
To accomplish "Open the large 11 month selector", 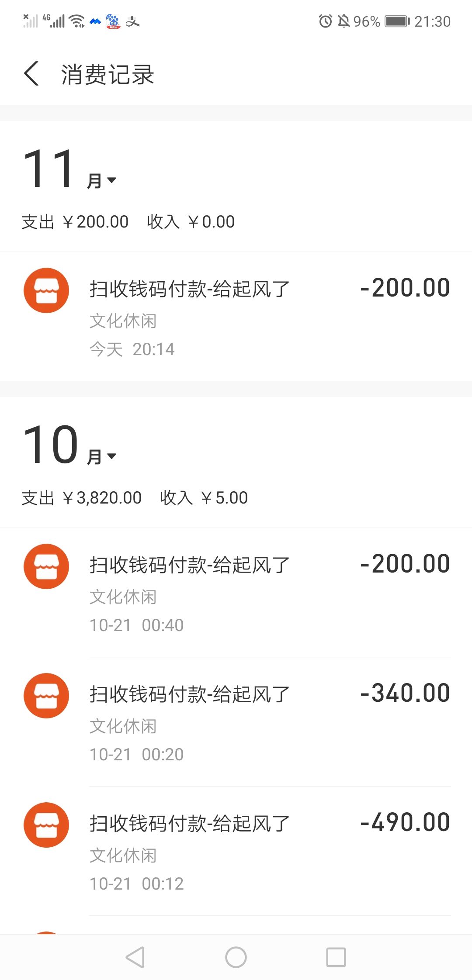I will [49, 169].
